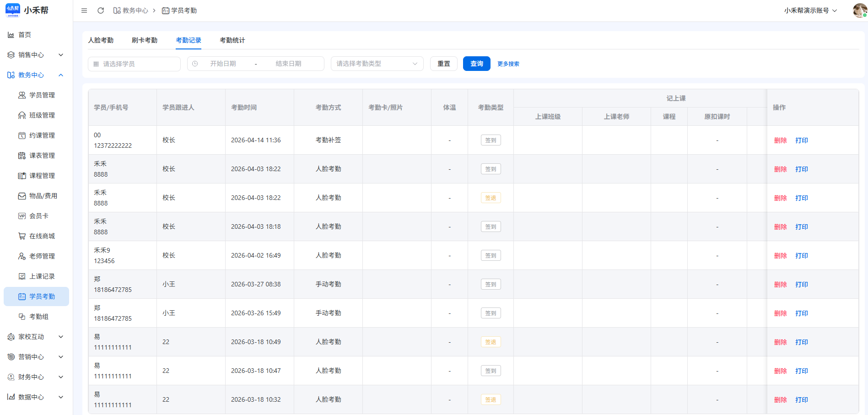
Task: Open 会员卡 in the sidebar
Action: 38,216
